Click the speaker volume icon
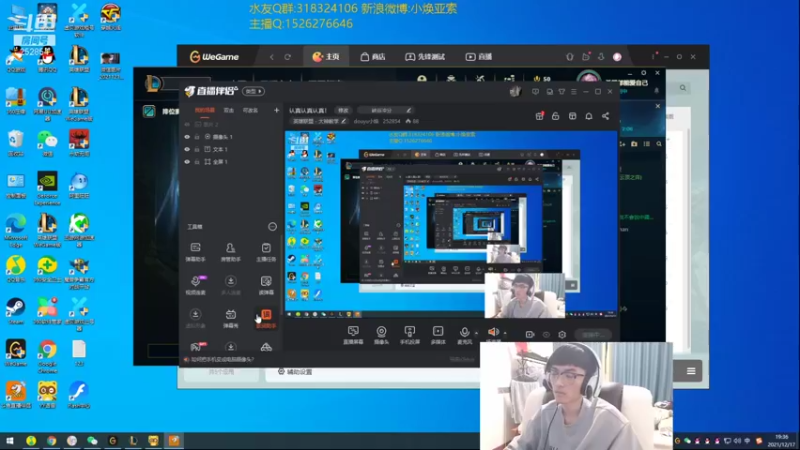 point(493,334)
